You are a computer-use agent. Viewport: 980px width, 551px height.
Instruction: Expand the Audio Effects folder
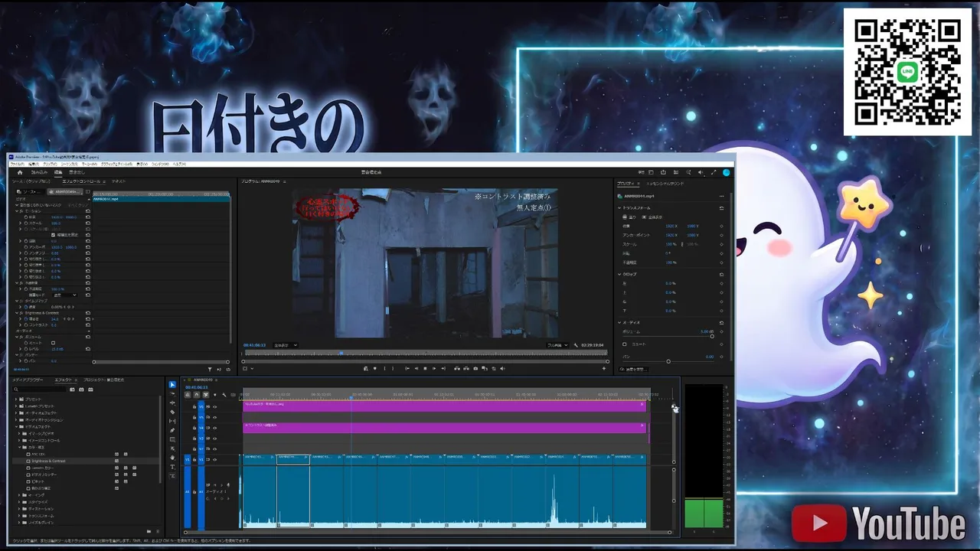(x=16, y=413)
